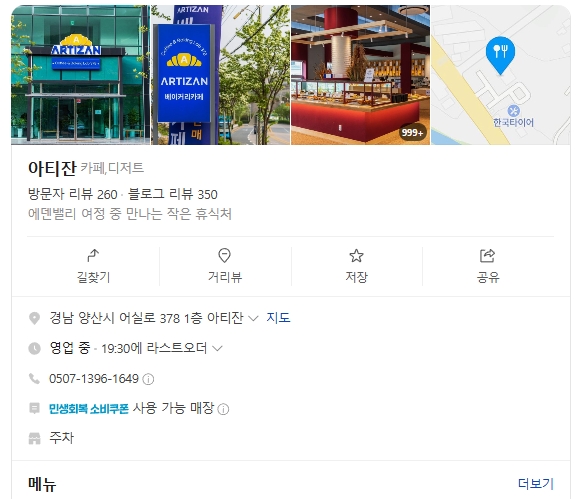Expand the address details chevron
Screen dimensions: 588x499
(x=254, y=319)
